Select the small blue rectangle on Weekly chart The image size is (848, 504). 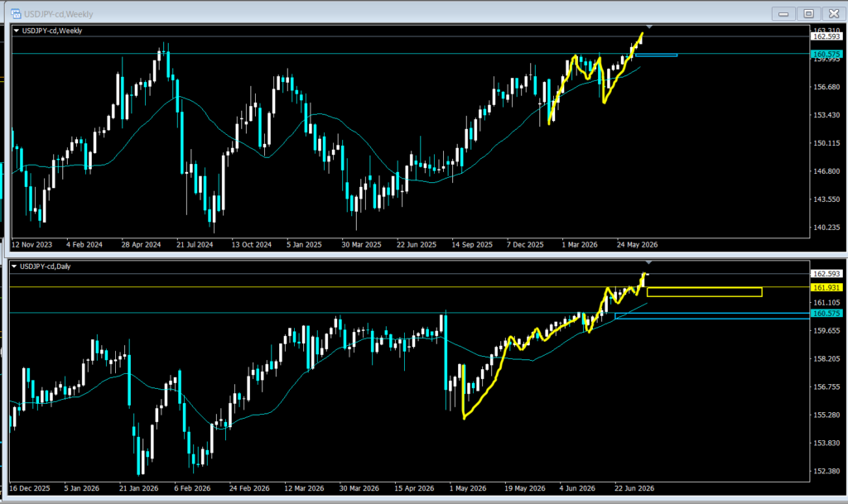click(x=656, y=55)
